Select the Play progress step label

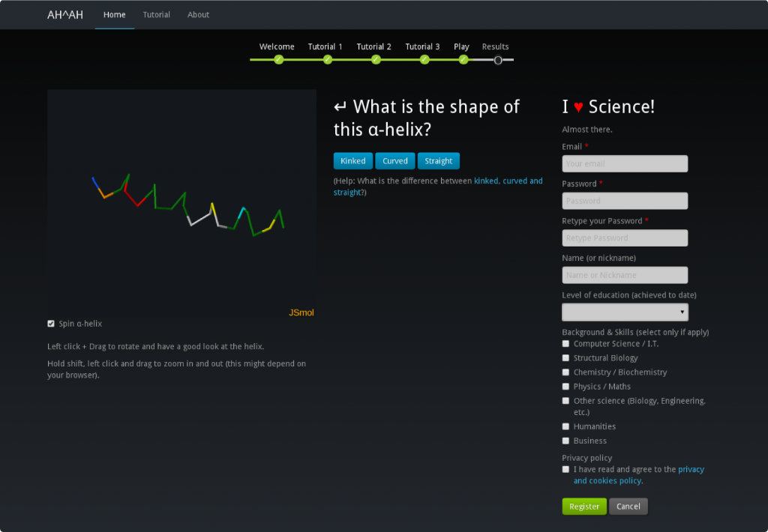[x=461, y=46]
